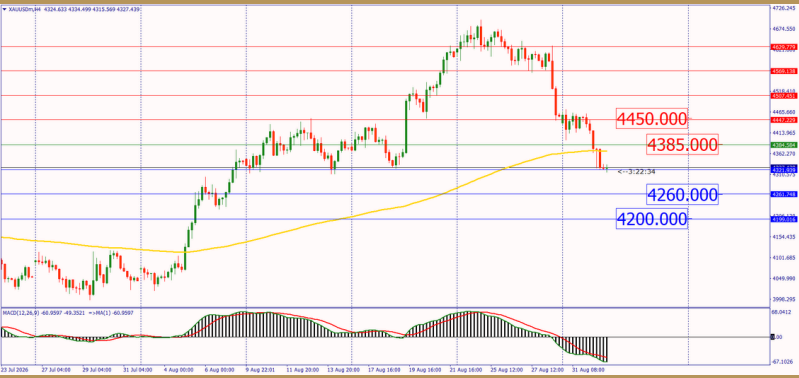Click the 31 Jul 04:00 time label

point(137,369)
